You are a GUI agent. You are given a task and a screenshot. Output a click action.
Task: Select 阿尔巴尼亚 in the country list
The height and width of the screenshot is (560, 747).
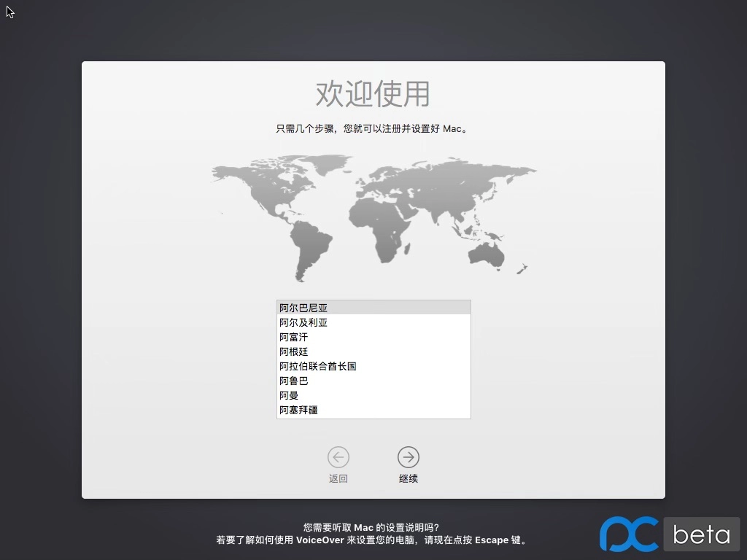373,308
